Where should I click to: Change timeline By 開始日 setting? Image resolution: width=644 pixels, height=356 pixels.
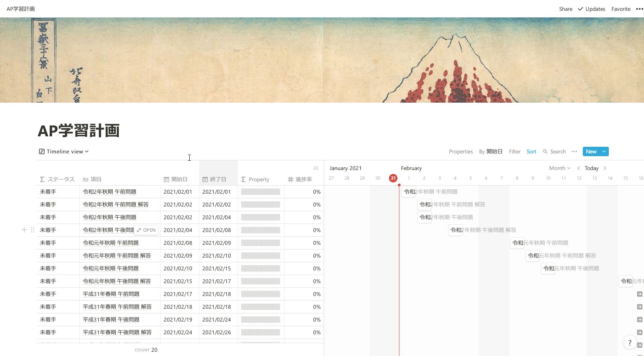490,151
